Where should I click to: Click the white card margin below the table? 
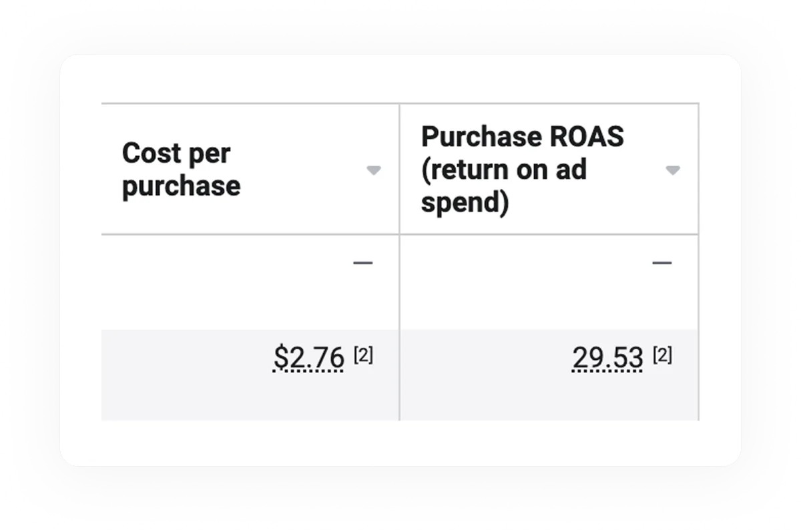click(x=400, y=443)
